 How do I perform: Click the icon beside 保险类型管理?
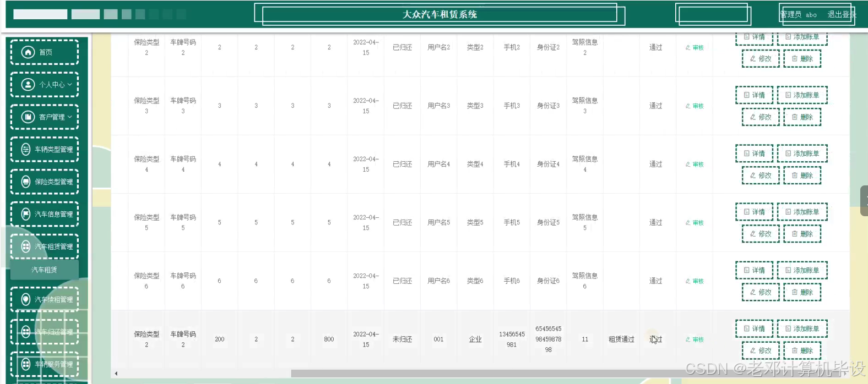25,182
